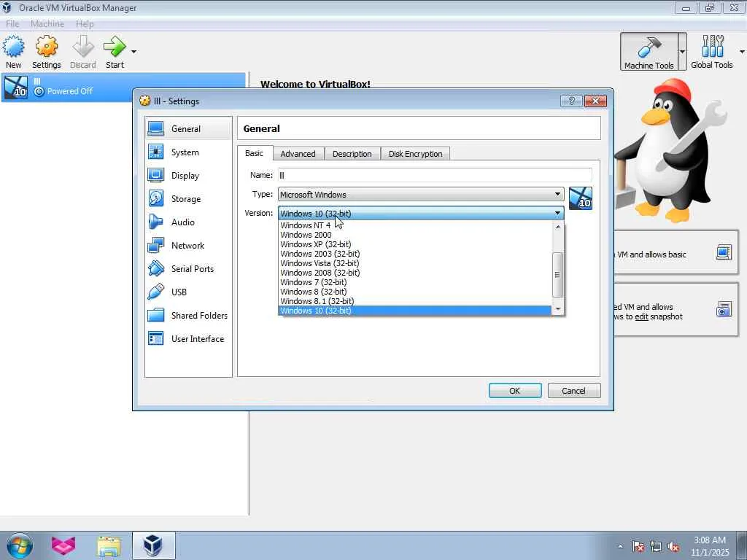Open the Network settings category
Viewport: 747px width, 560px height.
click(x=188, y=246)
